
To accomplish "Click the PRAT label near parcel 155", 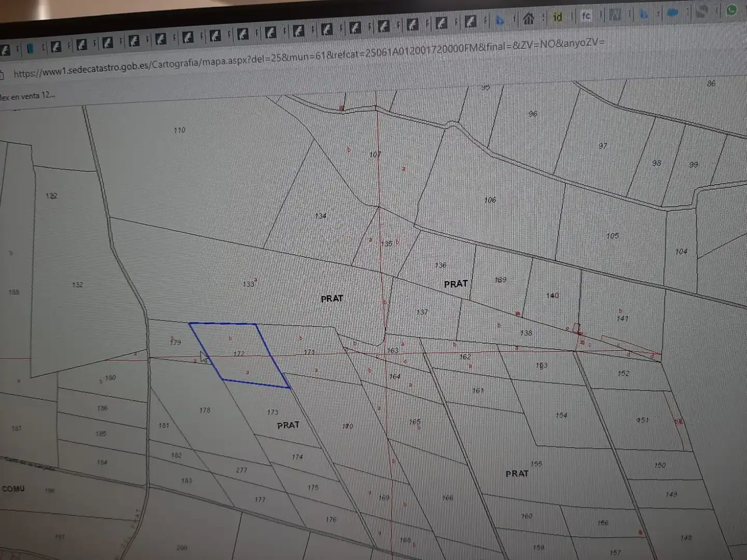I will pos(517,474).
